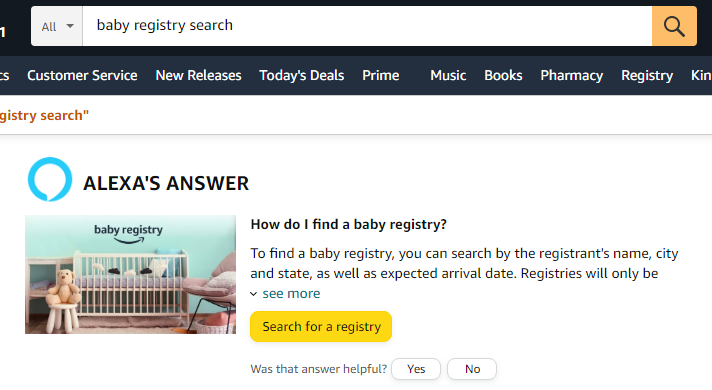
Task: Click the baby registry crib image
Action: (130, 275)
